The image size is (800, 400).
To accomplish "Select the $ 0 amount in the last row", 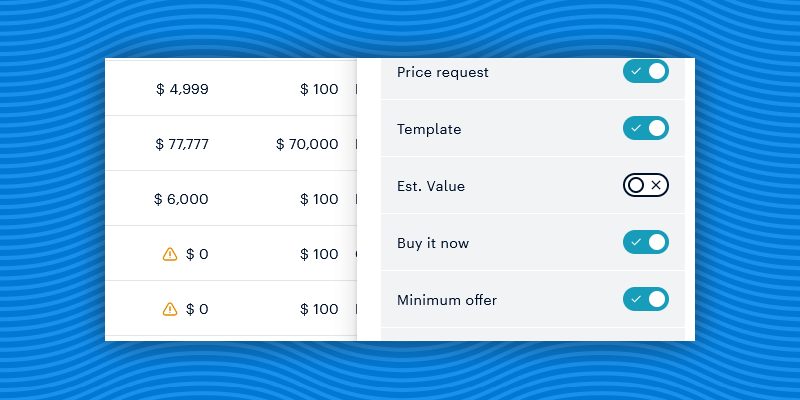I will point(197,309).
